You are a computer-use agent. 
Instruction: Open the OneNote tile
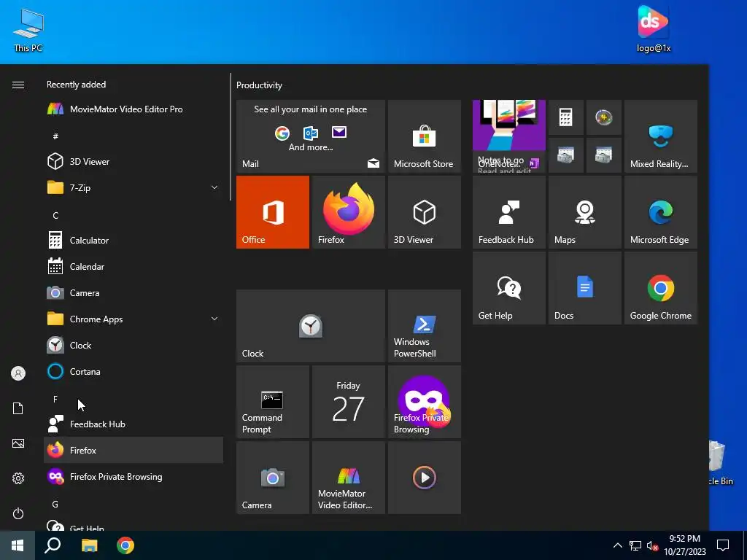tap(508, 136)
